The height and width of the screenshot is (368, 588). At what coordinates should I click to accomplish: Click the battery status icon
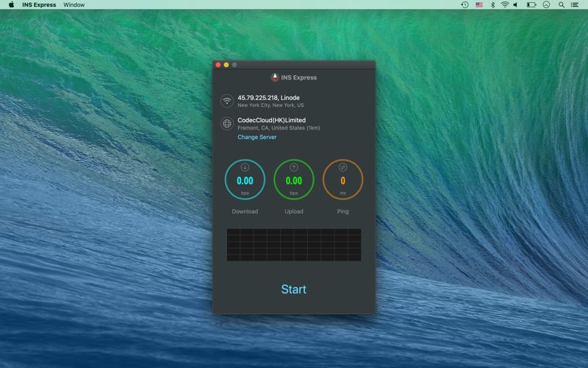(x=531, y=4)
